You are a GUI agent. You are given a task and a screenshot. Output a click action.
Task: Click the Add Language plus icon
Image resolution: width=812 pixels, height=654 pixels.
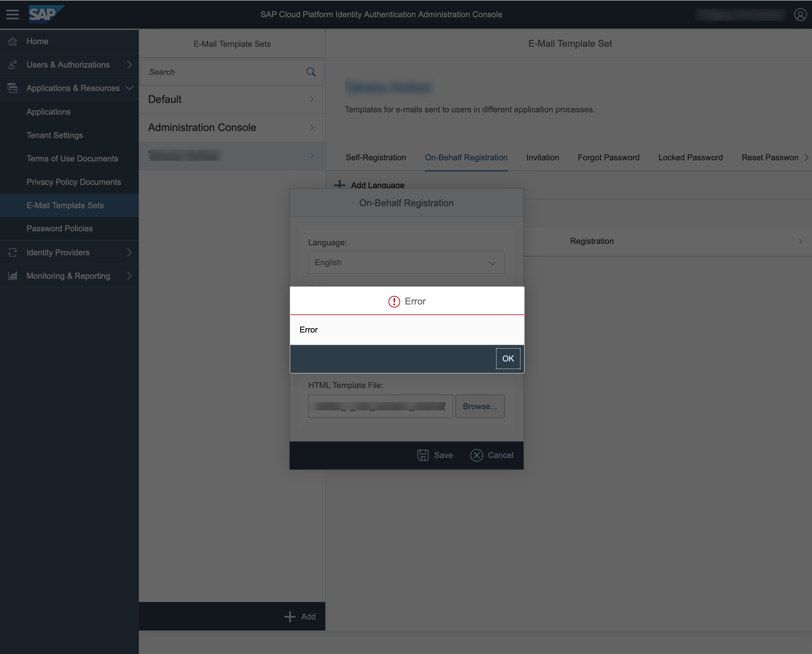pos(340,184)
